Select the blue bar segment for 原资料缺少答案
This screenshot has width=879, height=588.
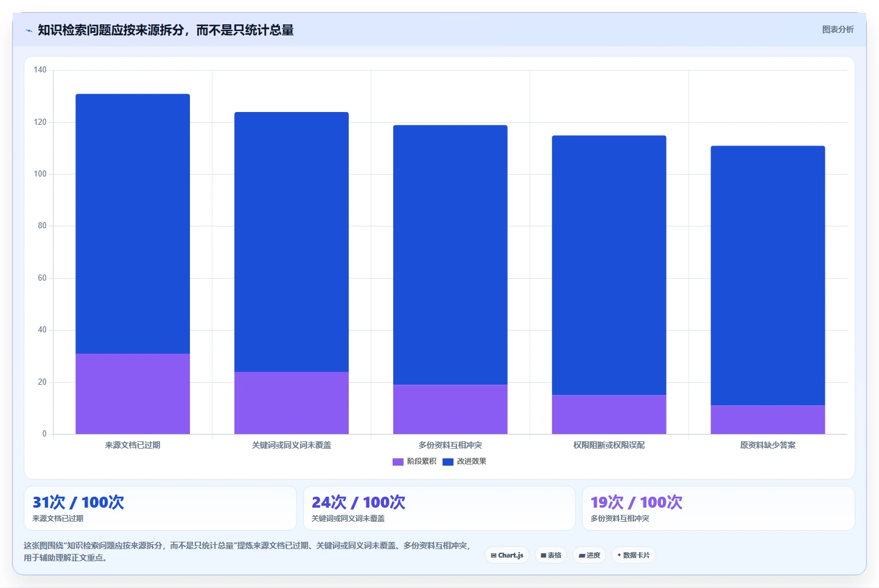click(x=768, y=276)
